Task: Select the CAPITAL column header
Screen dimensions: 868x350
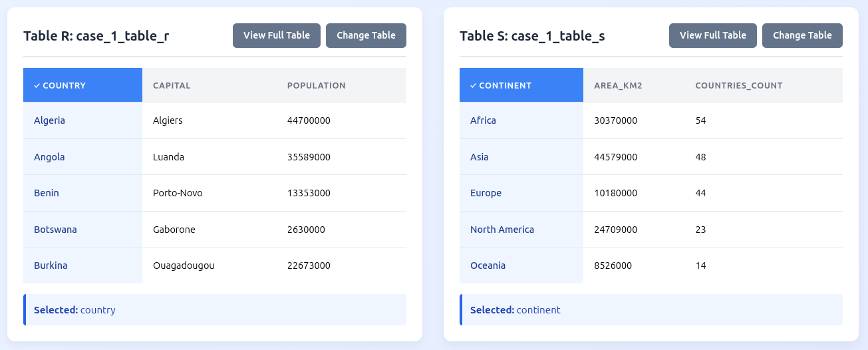Action: [x=172, y=85]
